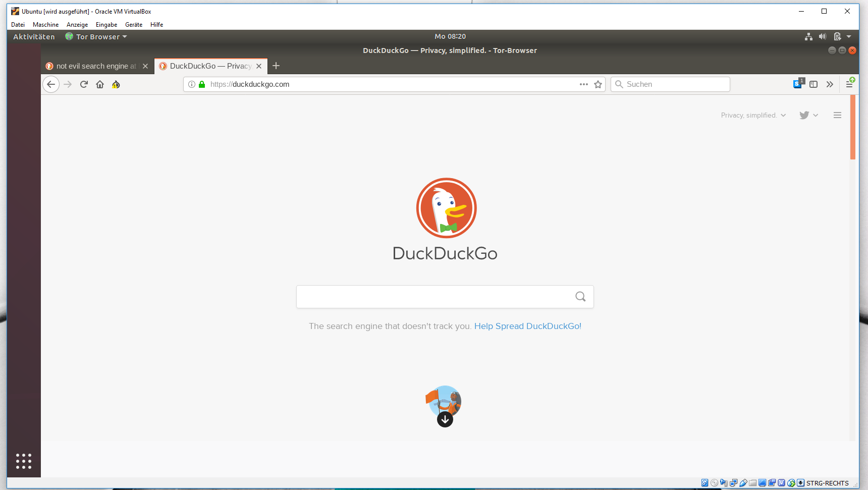
Task: Click the optical disc icon in VirtualBox status bar
Action: pyautogui.click(x=714, y=483)
